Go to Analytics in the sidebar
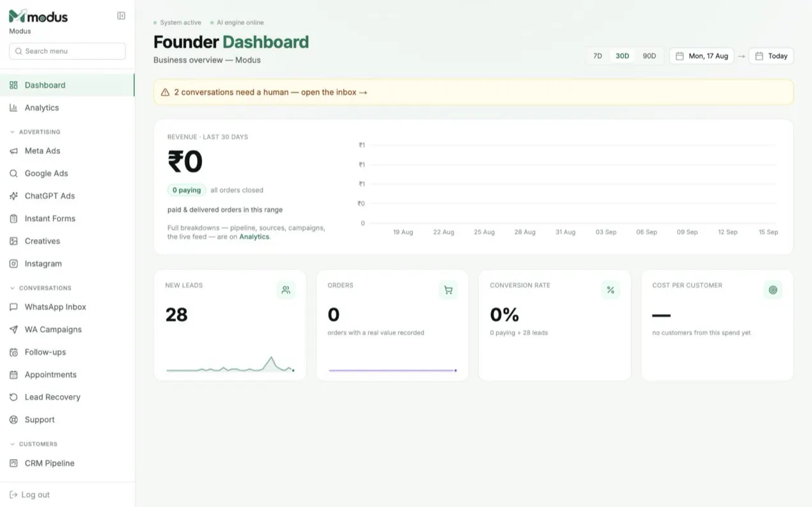 click(67, 108)
